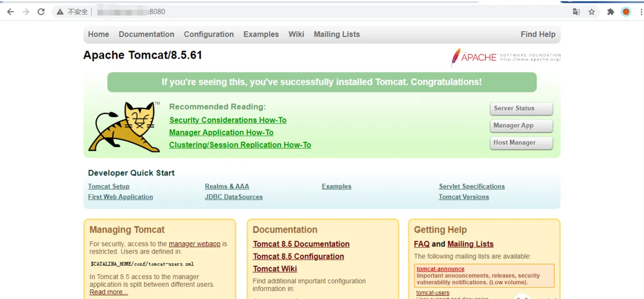Open the extensions puzzle icon
The width and height of the screenshot is (644, 299).
(610, 12)
